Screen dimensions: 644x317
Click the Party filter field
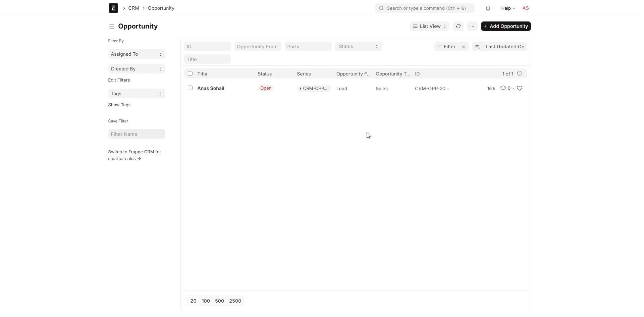click(x=308, y=47)
